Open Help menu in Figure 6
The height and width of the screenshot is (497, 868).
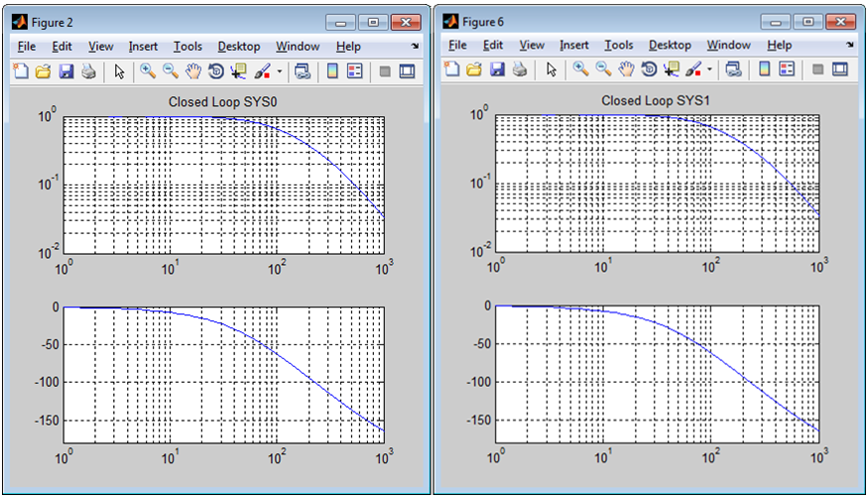point(779,45)
